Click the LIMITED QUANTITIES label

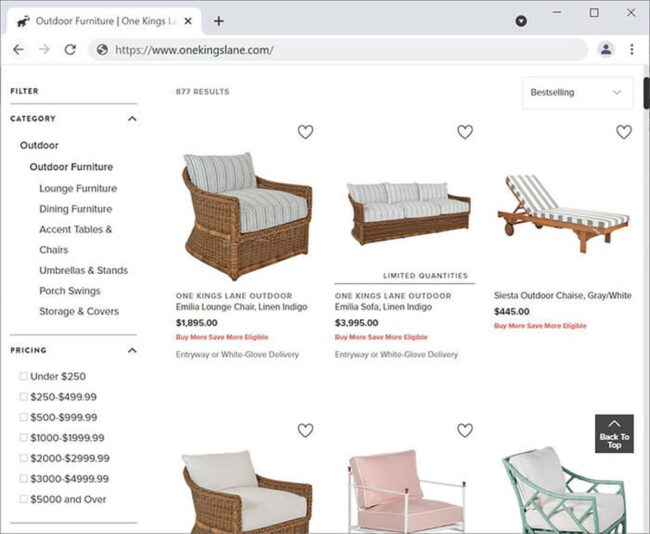click(425, 276)
